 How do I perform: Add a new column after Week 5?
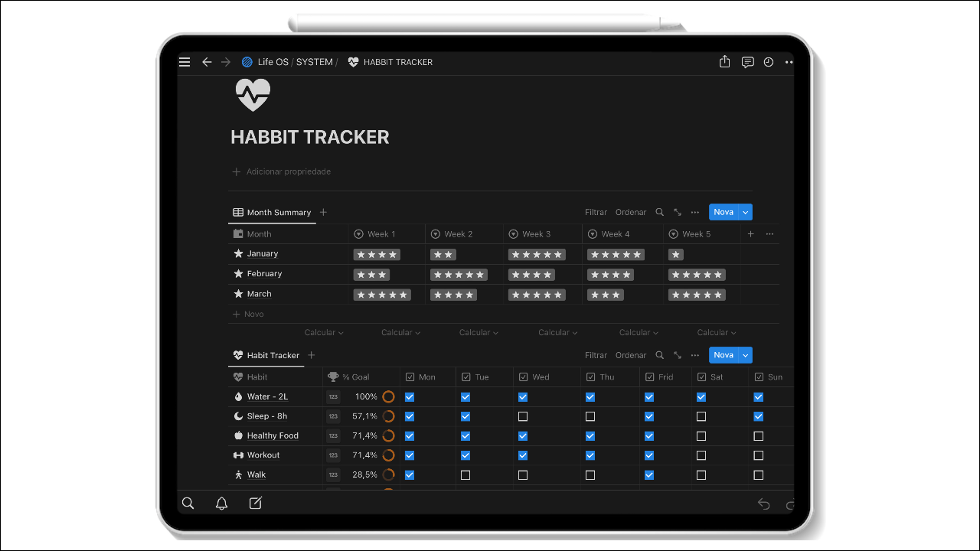750,234
